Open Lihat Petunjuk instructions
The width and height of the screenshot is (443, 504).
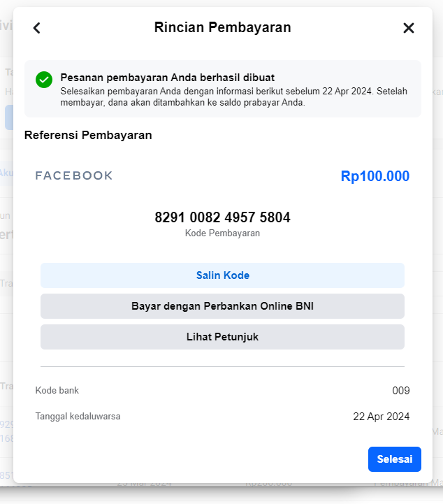pos(222,337)
